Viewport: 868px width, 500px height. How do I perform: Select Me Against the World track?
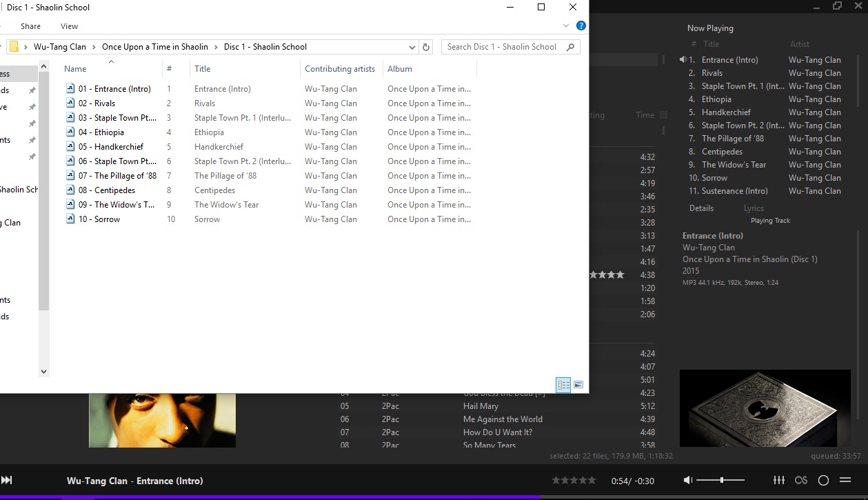point(503,419)
